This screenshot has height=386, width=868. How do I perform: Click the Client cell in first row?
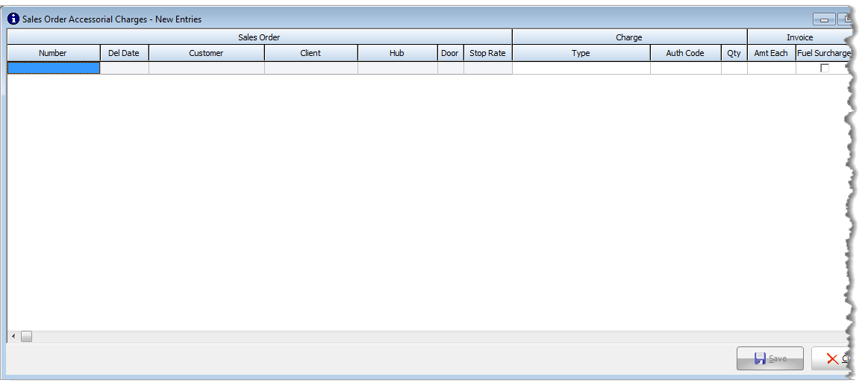click(x=311, y=68)
